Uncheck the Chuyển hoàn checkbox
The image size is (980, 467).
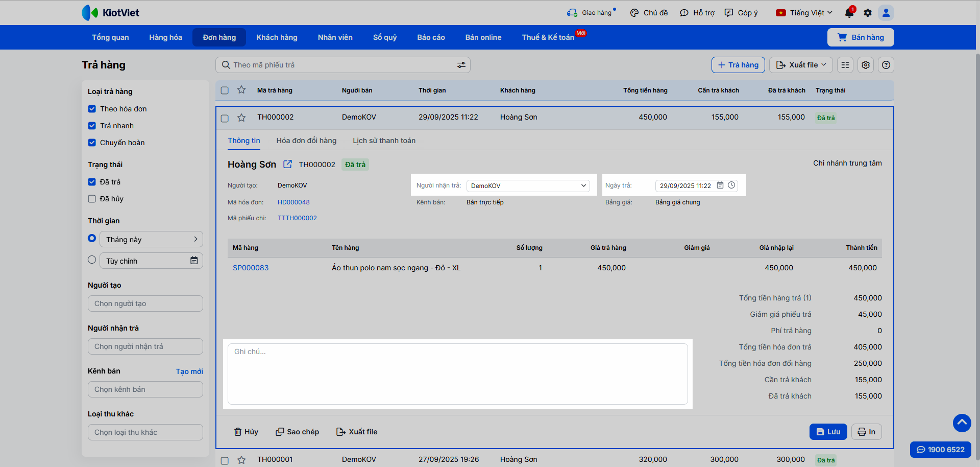[92, 143]
